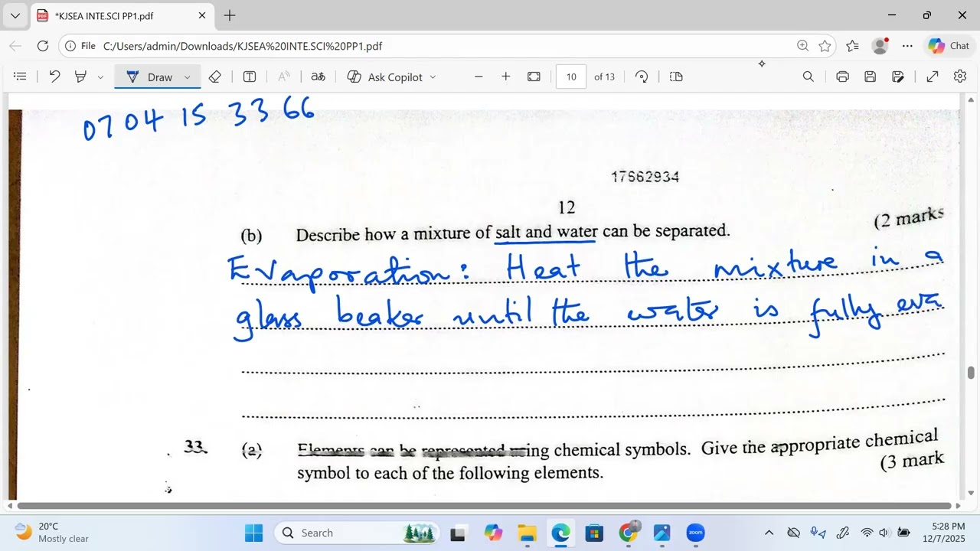Click the Fit to width icon
Viewport: 980px width, 551px height.
[x=534, y=77]
